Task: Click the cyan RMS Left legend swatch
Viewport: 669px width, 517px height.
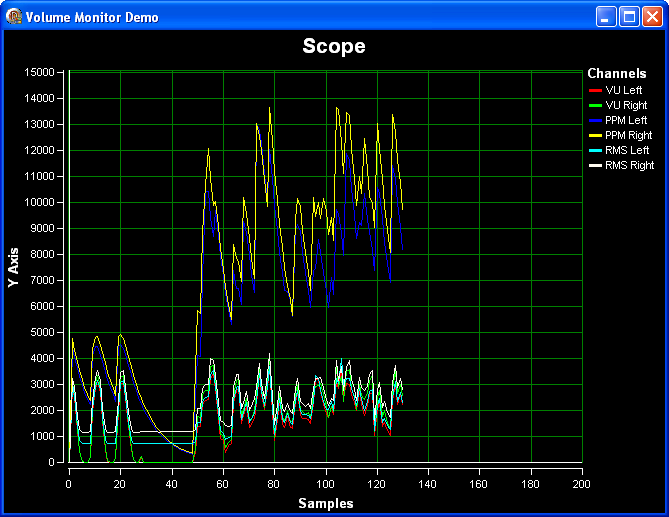Action: pos(595,150)
